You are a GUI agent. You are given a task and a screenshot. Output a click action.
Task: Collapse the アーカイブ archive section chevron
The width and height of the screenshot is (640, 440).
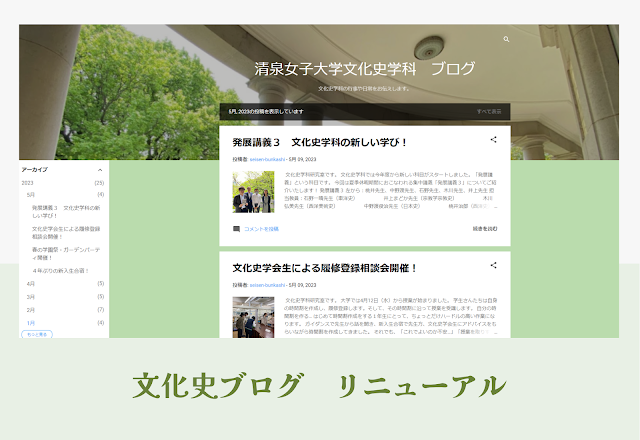(100, 170)
